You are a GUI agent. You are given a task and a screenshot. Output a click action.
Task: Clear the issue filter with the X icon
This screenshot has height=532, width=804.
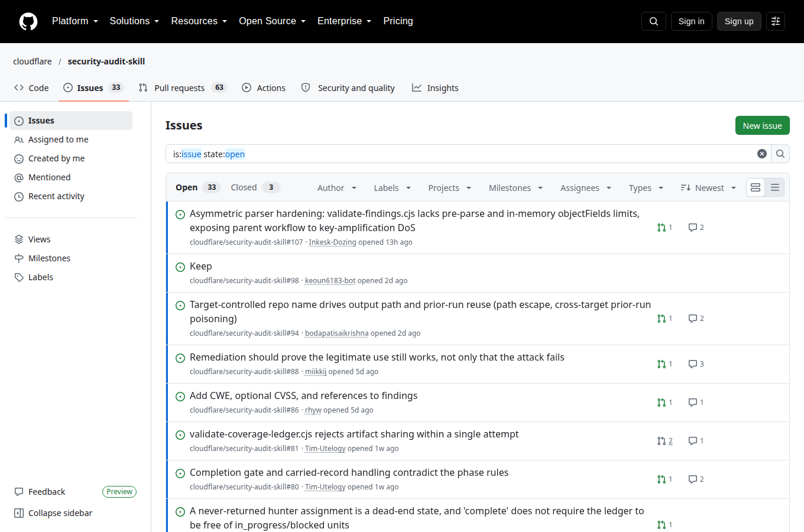click(x=762, y=154)
